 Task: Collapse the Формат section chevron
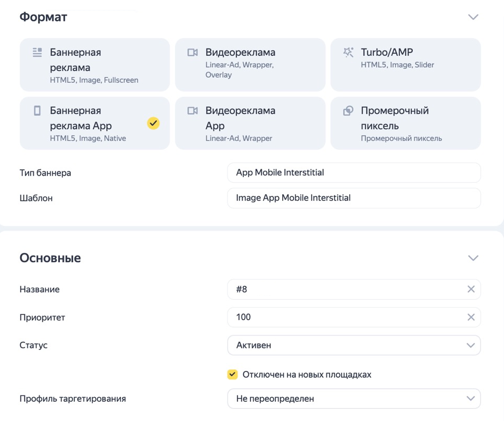(473, 17)
